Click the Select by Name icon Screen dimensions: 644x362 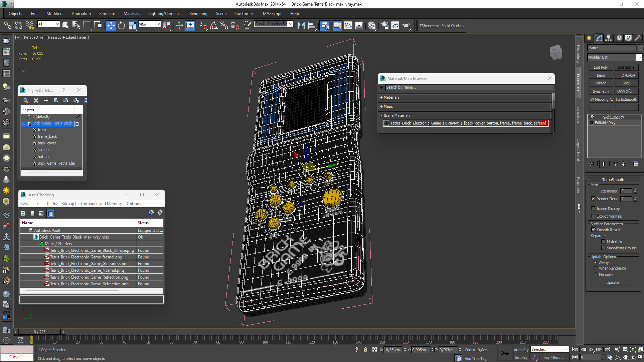pyautogui.click(x=76, y=26)
